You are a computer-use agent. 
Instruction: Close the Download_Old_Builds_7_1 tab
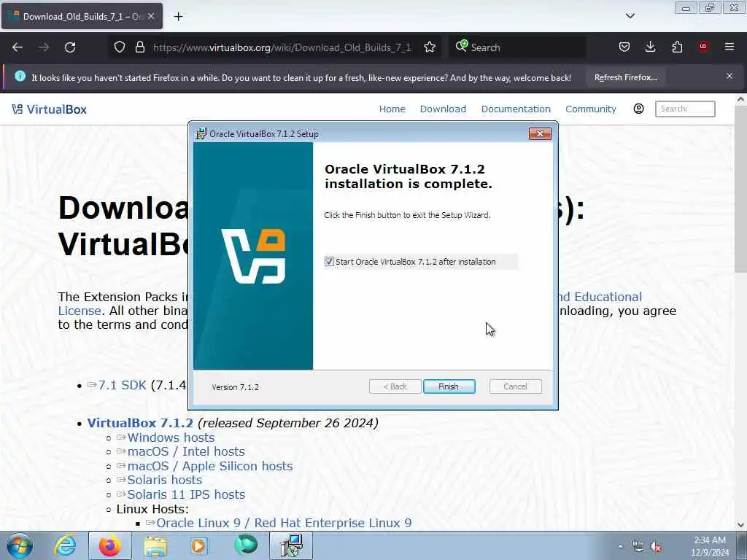[x=151, y=16]
